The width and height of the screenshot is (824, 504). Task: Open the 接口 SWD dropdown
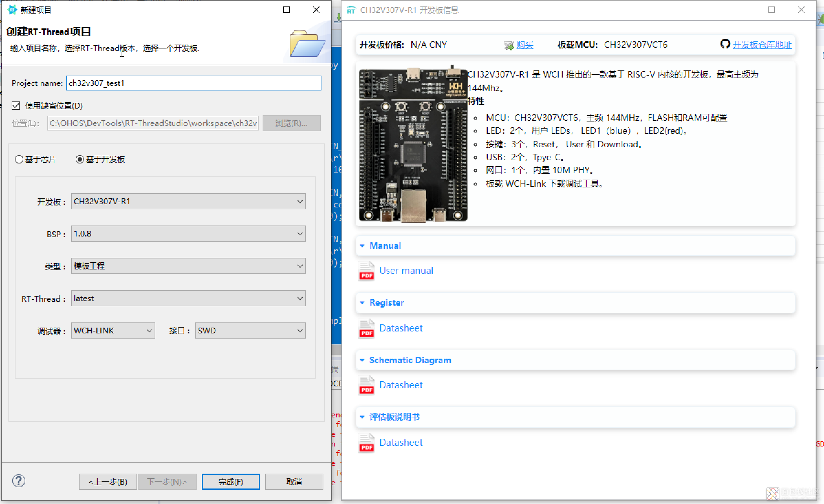point(251,331)
